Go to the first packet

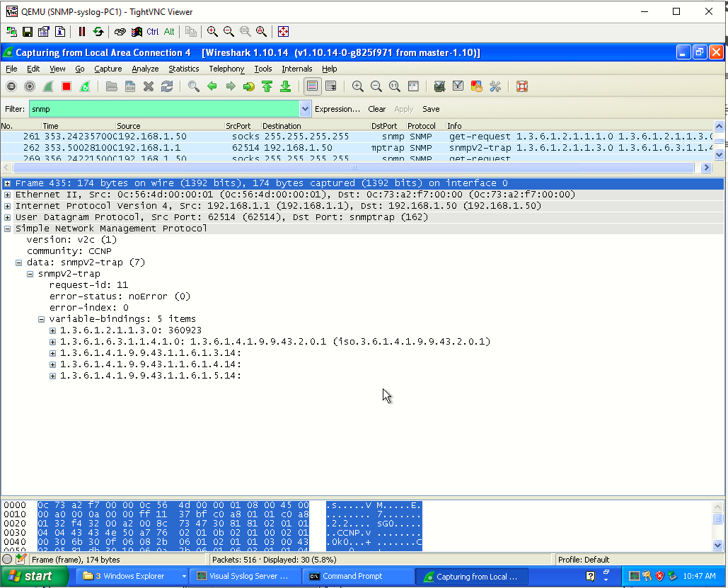(x=267, y=86)
